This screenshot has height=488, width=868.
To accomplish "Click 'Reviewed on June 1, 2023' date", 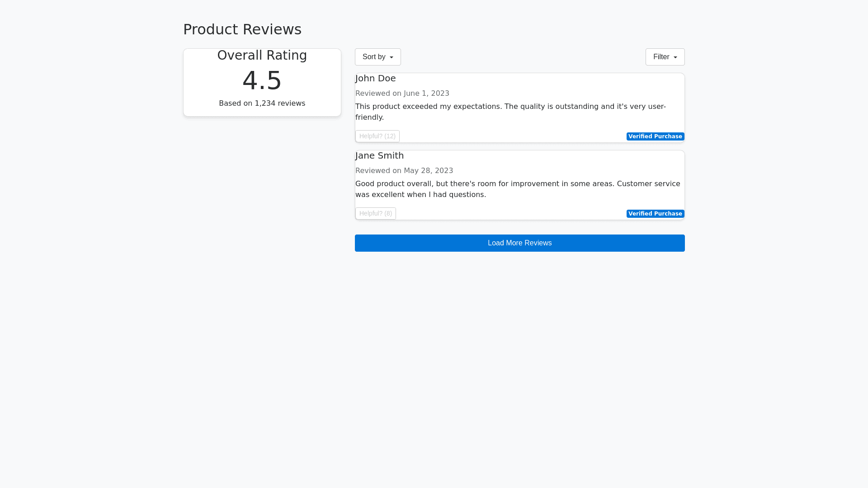I will pos(402,94).
